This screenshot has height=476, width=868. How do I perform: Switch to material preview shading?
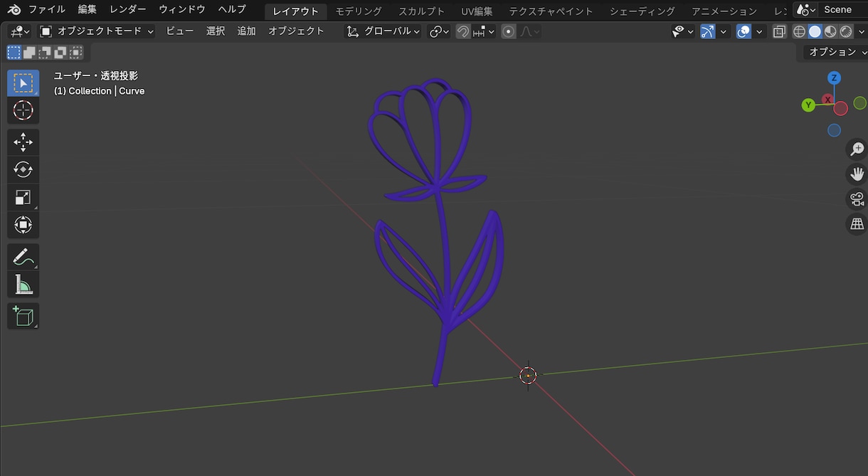(830, 31)
